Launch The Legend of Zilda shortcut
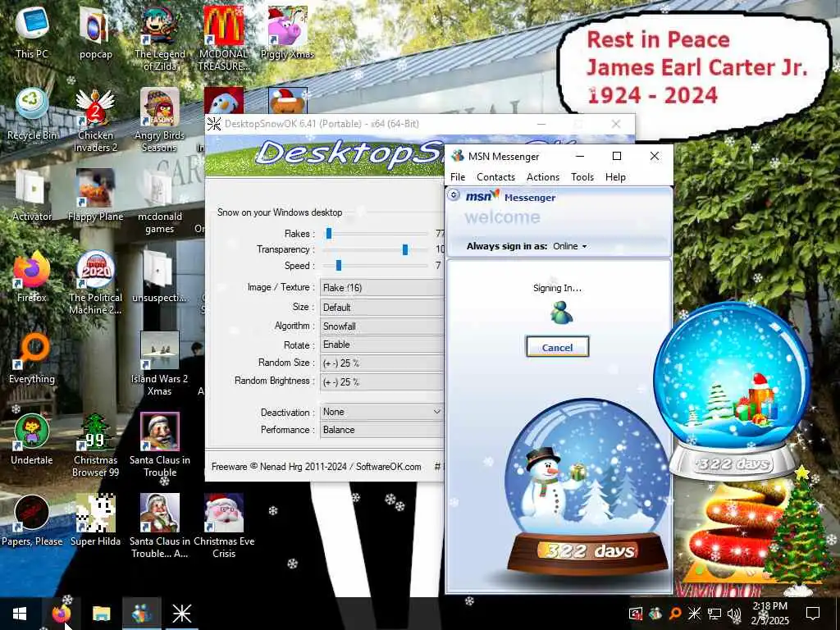The width and height of the screenshot is (840, 630). pos(160,38)
